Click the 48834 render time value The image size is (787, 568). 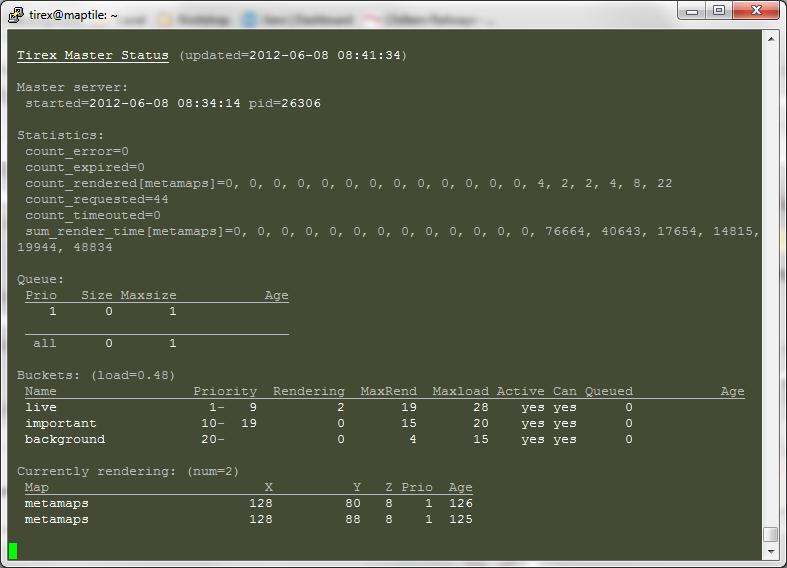93,248
